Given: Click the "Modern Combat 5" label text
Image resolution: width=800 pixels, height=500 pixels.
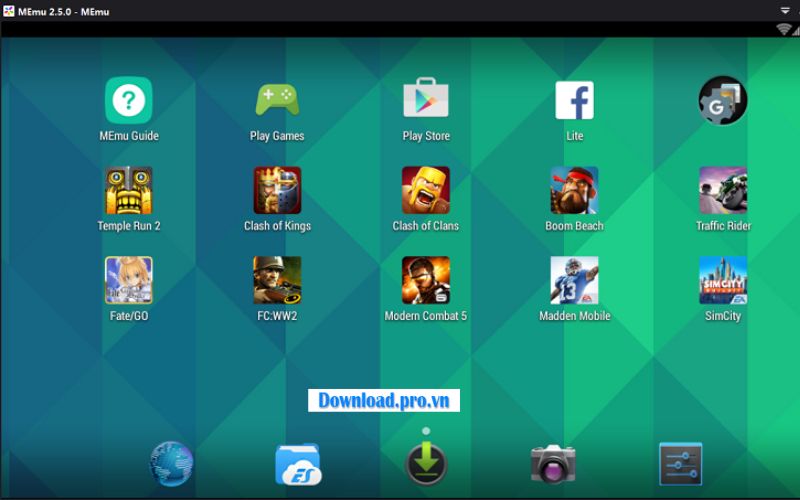Looking at the screenshot, I should click(426, 316).
